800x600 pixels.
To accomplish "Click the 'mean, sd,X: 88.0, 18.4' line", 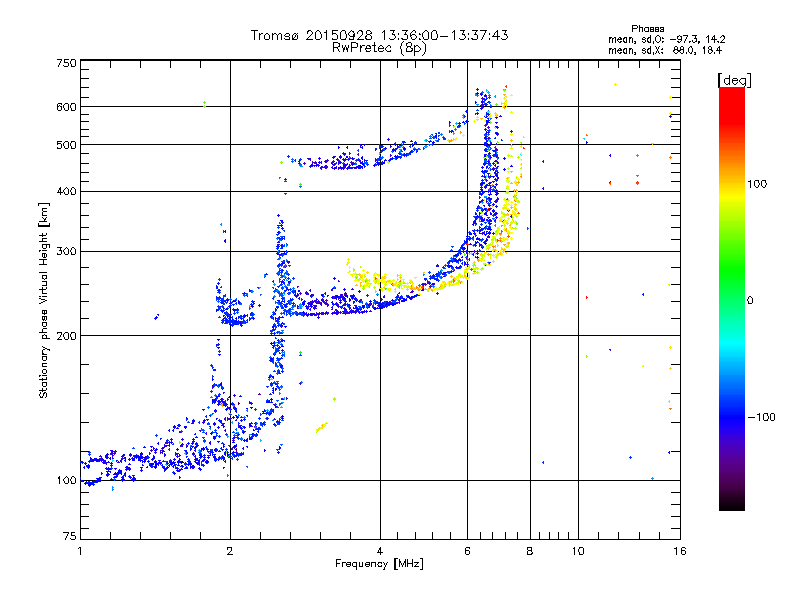I will [x=665, y=51].
